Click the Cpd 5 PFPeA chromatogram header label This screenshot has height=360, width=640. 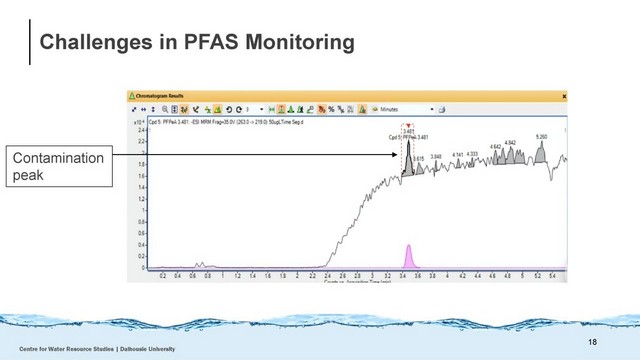pos(226,122)
